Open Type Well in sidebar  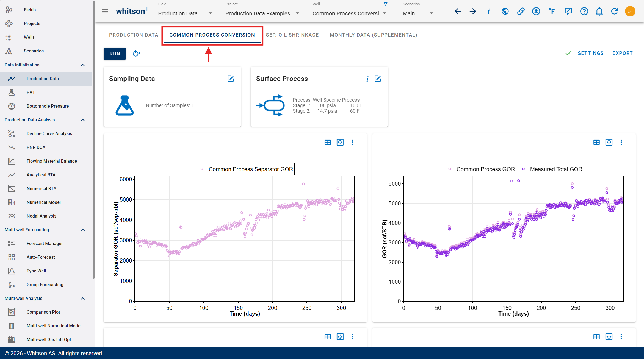click(x=46, y=271)
